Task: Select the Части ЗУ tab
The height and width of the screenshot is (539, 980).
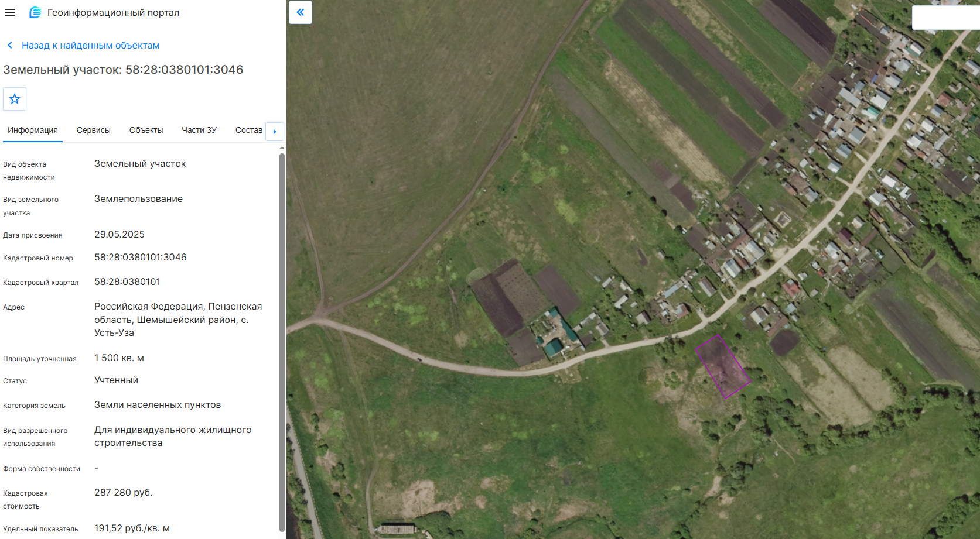Action: (x=199, y=130)
